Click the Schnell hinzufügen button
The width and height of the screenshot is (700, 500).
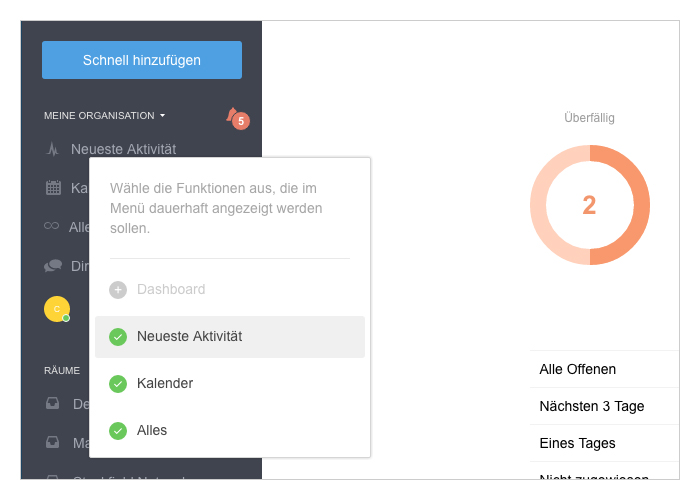(x=142, y=60)
